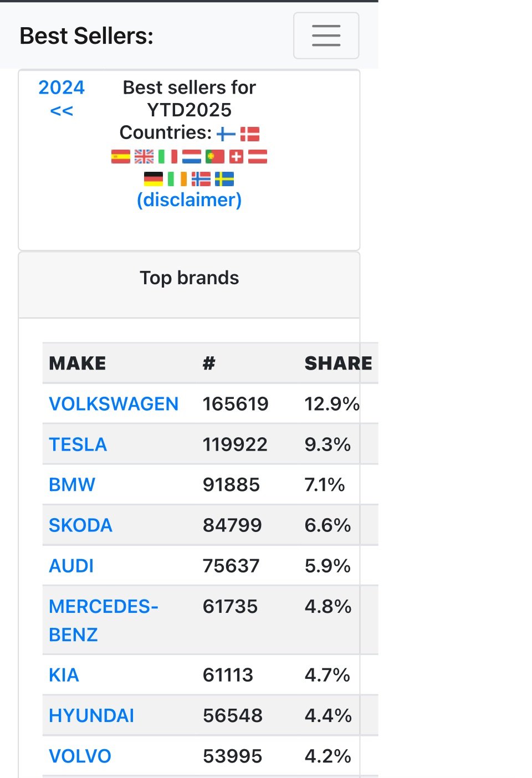Image resolution: width=532 pixels, height=778 pixels.
Task: Go to previous year 2024 link
Action: [62, 99]
